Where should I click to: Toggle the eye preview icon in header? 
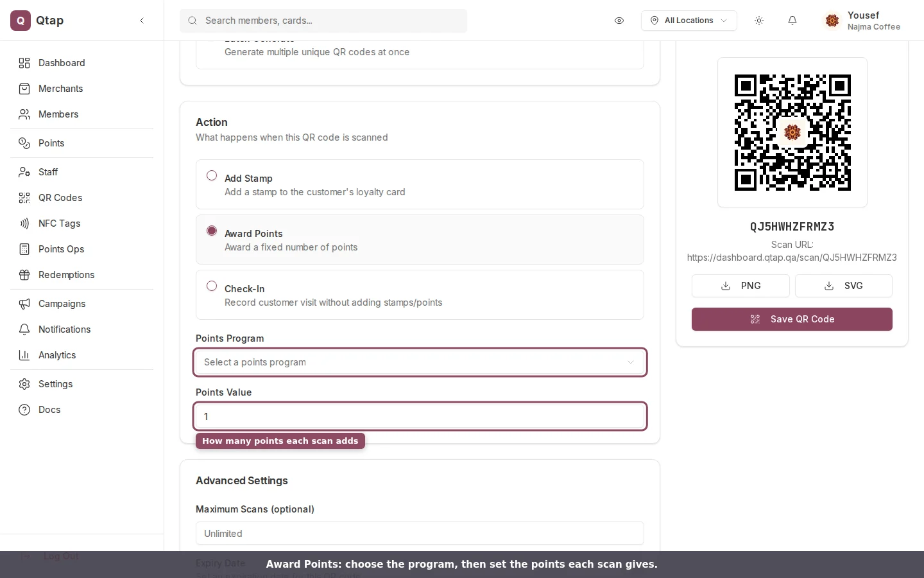coord(619,21)
